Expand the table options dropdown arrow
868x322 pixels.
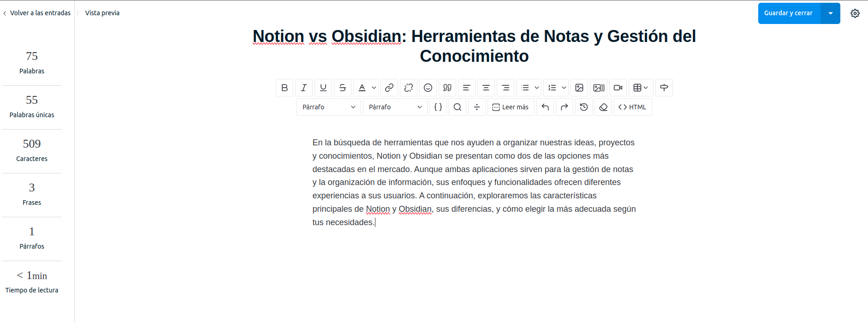(x=646, y=88)
